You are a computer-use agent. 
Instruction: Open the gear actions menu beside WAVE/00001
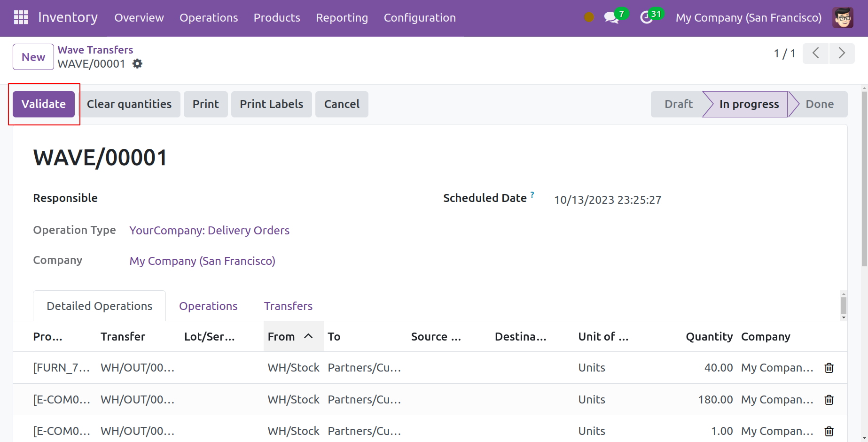click(x=137, y=64)
